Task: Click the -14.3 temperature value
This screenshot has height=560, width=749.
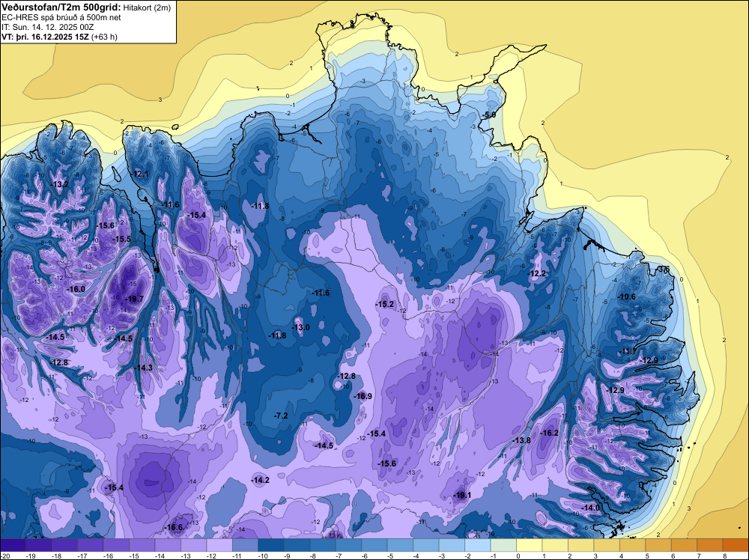Action: point(143,368)
